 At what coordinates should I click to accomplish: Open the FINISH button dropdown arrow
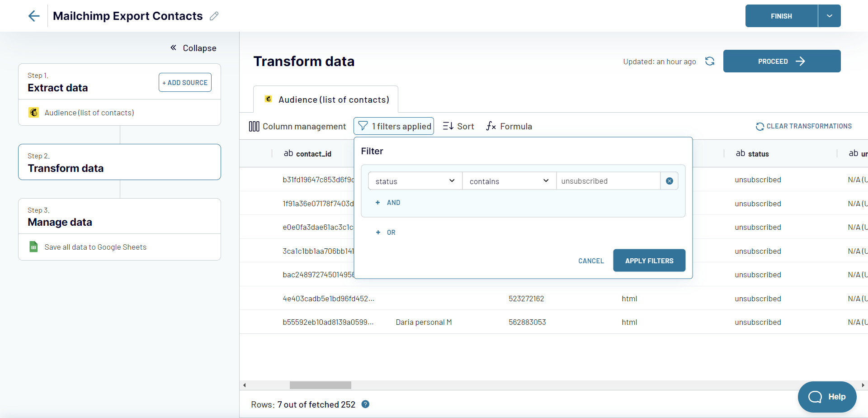coord(829,16)
